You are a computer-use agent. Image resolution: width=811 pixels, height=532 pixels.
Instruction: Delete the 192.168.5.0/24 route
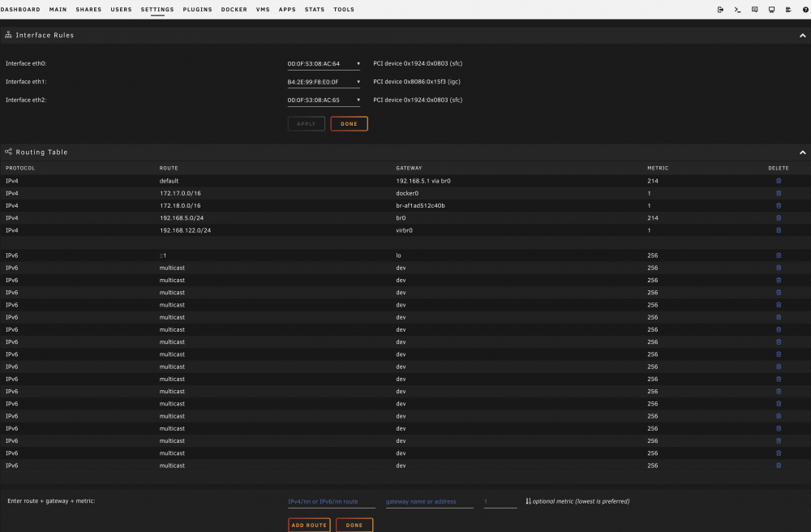click(x=779, y=218)
